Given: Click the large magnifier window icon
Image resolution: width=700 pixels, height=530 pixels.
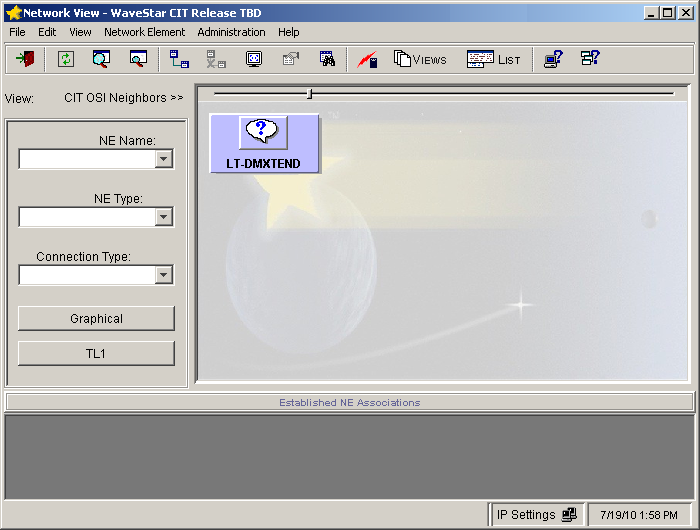Looking at the screenshot, I should click(x=101, y=59).
